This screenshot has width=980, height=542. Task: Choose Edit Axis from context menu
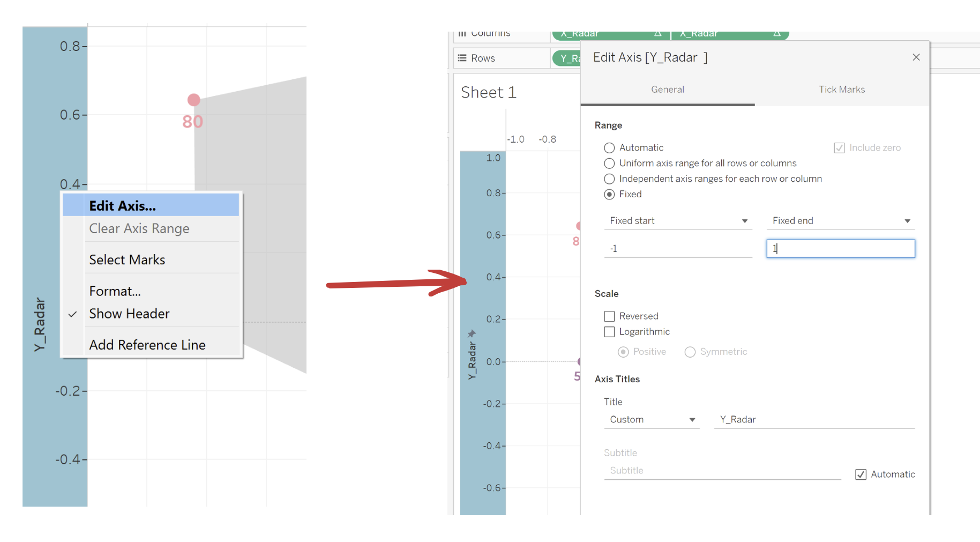click(x=123, y=206)
